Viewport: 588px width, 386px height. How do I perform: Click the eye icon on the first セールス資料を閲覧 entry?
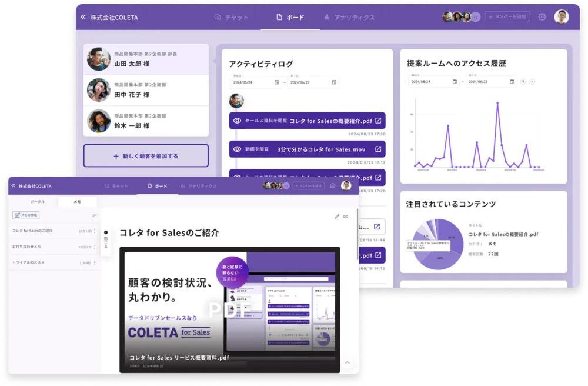point(237,121)
